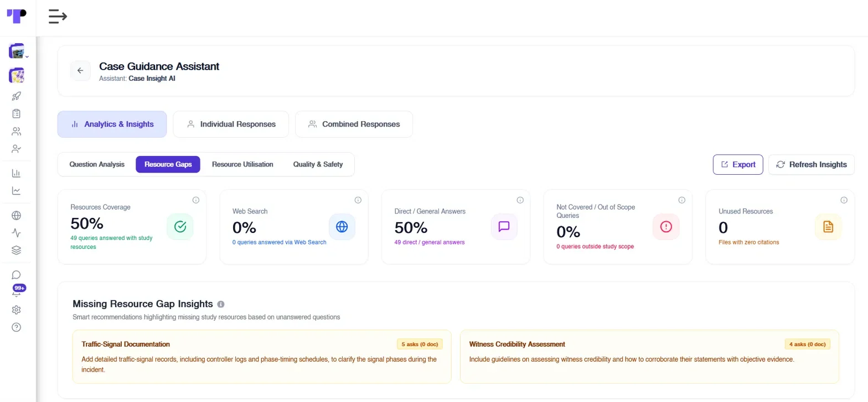The width and height of the screenshot is (868, 402).
Task: Select the Question Analysis sub-tab
Action: (97, 164)
